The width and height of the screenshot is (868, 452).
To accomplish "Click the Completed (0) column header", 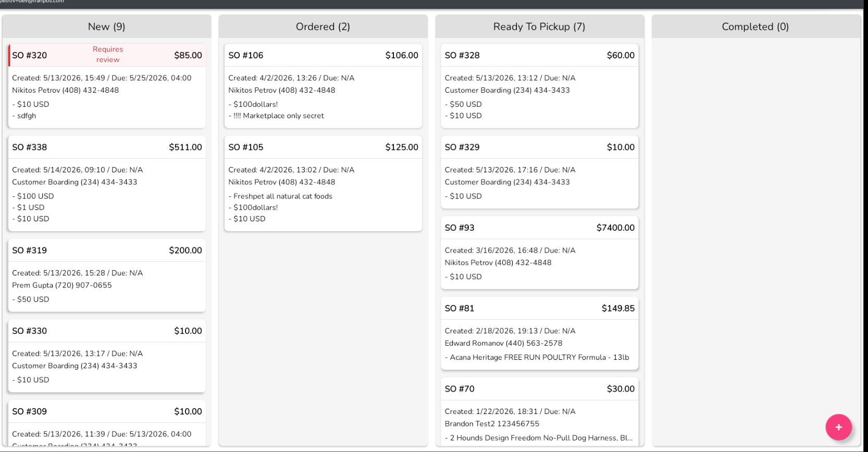I will pyautogui.click(x=755, y=27).
